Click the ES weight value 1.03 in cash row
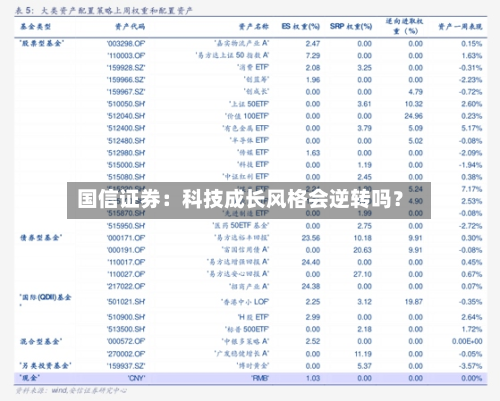 [313, 378]
